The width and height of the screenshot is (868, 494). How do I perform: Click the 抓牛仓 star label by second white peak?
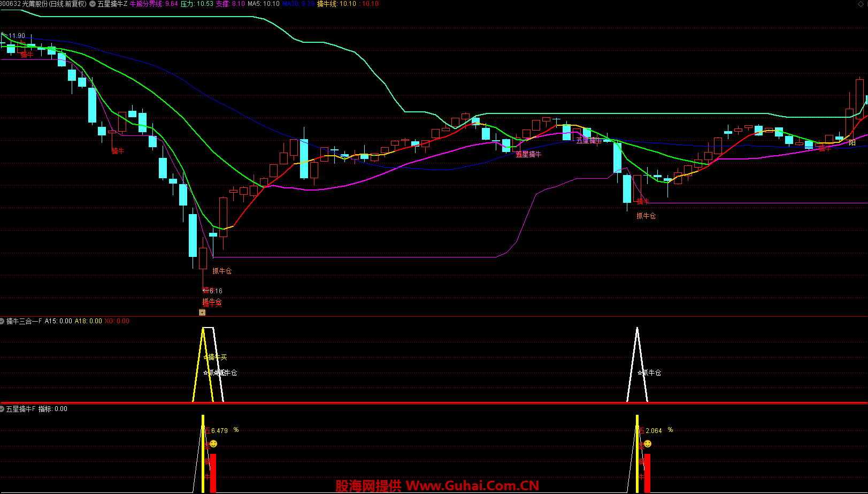pyautogui.click(x=649, y=373)
